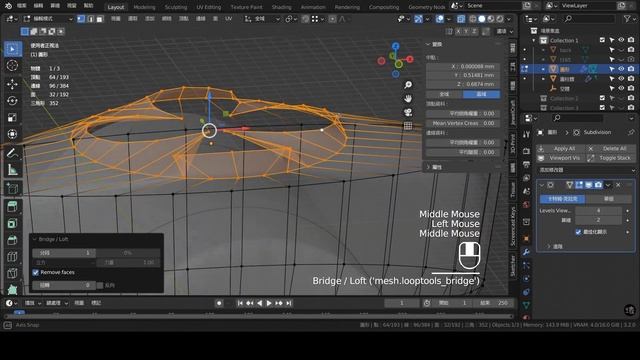Hide Collection 1 via eye icon
640x360 pixels.
click(621, 40)
